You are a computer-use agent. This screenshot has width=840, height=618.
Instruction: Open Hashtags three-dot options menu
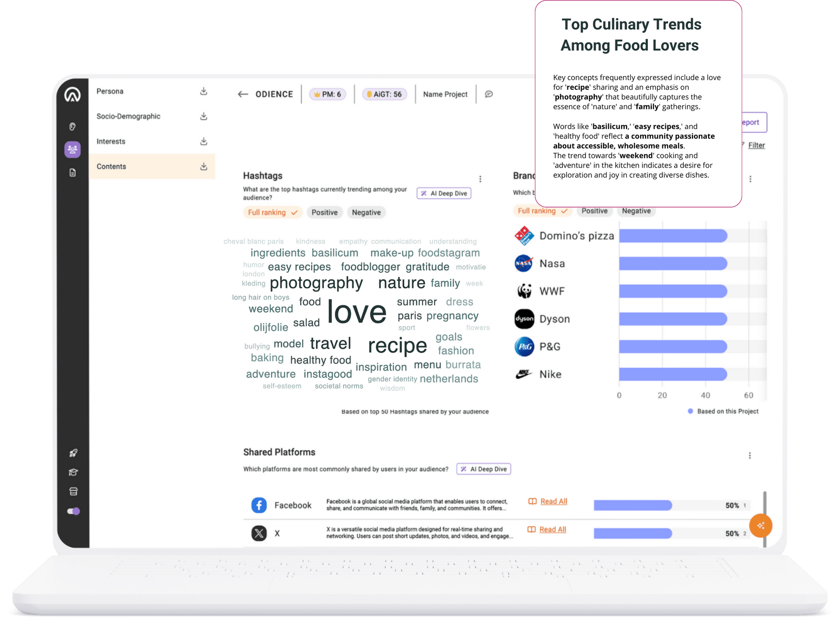[480, 179]
